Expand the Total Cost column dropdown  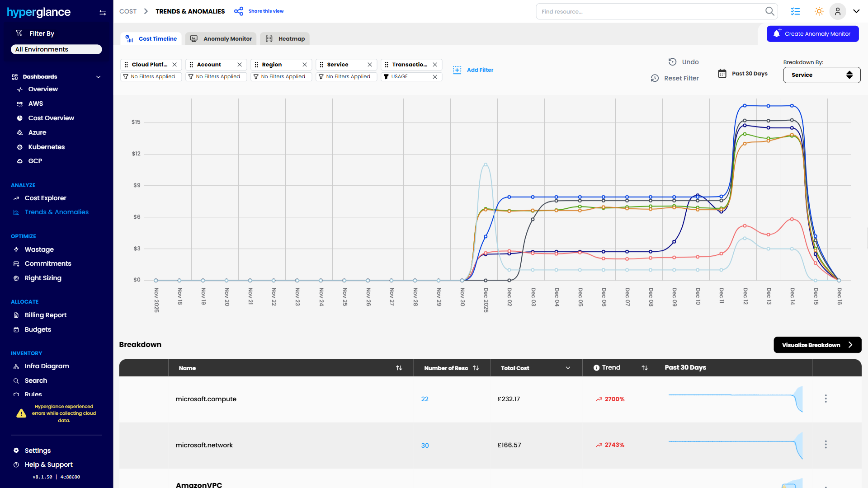click(568, 368)
